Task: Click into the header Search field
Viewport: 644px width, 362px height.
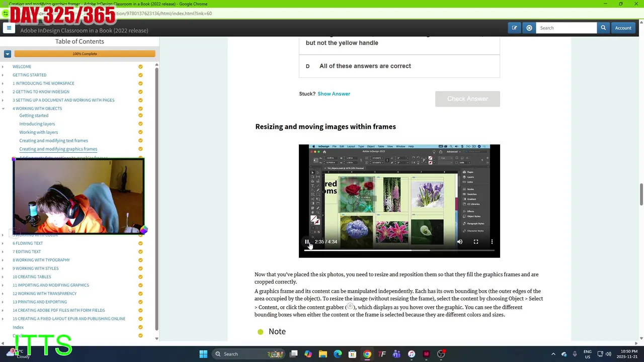Action: (566, 28)
